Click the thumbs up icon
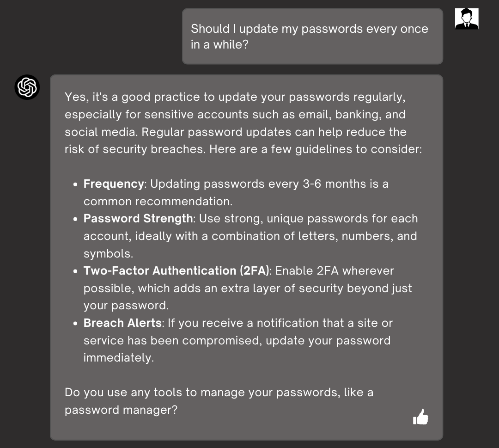The width and height of the screenshot is (499, 448). pyautogui.click(x=420, y=417)
